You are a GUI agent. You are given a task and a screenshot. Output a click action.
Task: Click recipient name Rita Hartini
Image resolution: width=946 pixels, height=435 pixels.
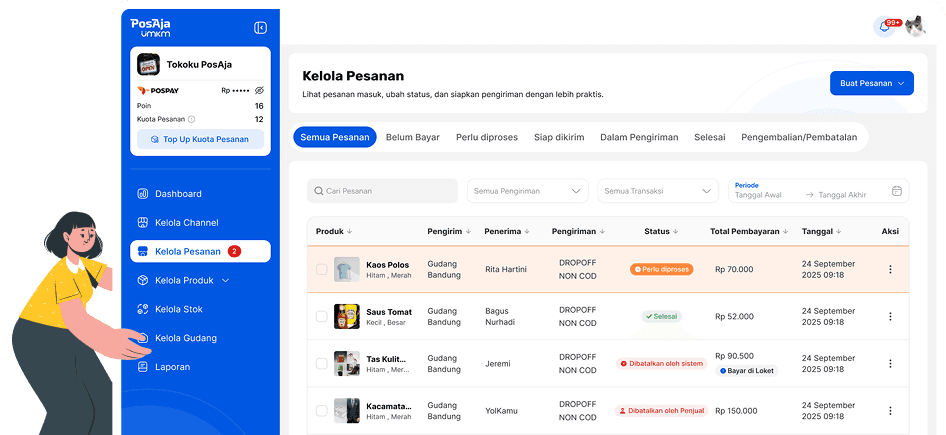tap(506, 270)
